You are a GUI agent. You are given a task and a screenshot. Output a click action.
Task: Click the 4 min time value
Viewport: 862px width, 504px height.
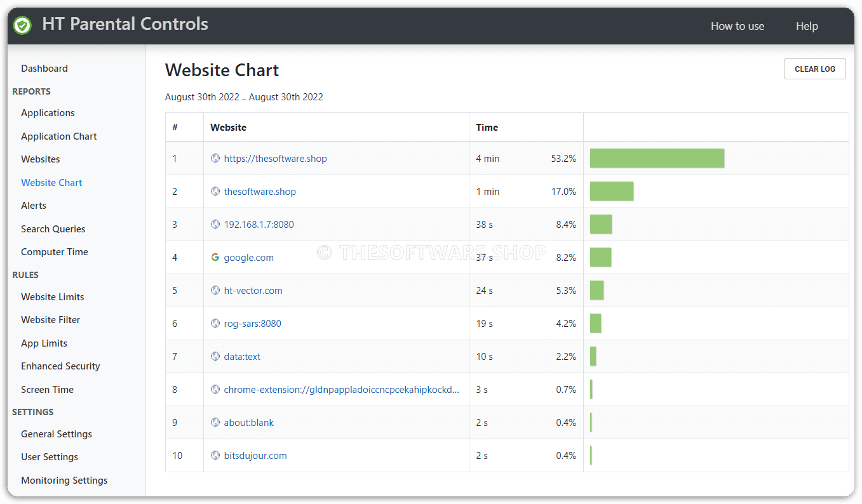488,159
